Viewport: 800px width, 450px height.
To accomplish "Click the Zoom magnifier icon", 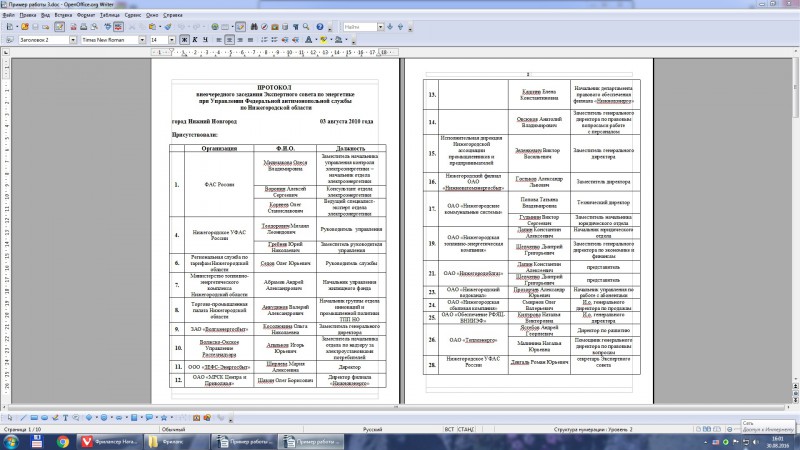I will 306,27.
